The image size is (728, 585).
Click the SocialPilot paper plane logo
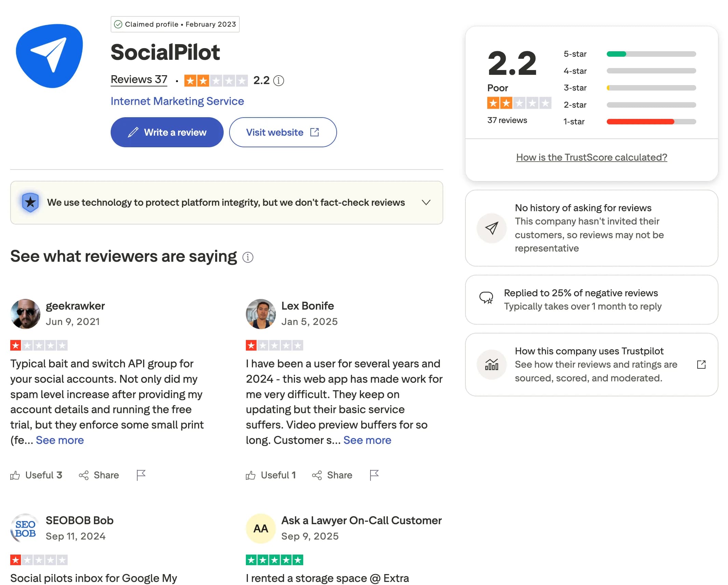(49, 56)
